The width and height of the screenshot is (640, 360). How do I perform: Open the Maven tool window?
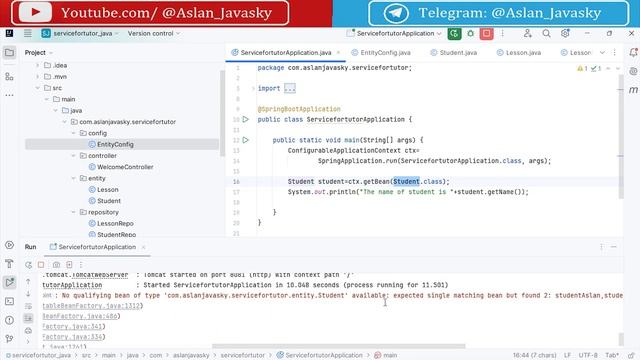(x=633, y=90)
